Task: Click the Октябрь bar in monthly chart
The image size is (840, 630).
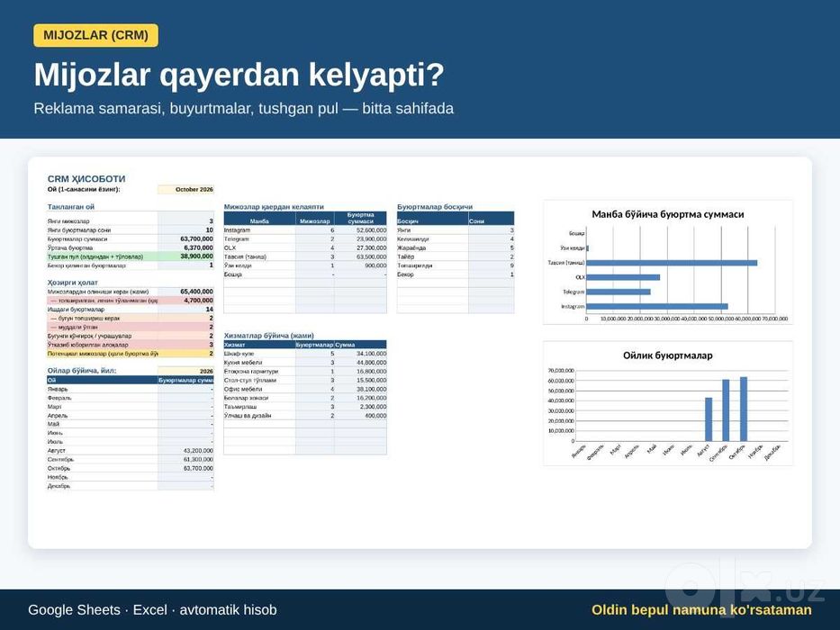Action: tap(744, 409)
